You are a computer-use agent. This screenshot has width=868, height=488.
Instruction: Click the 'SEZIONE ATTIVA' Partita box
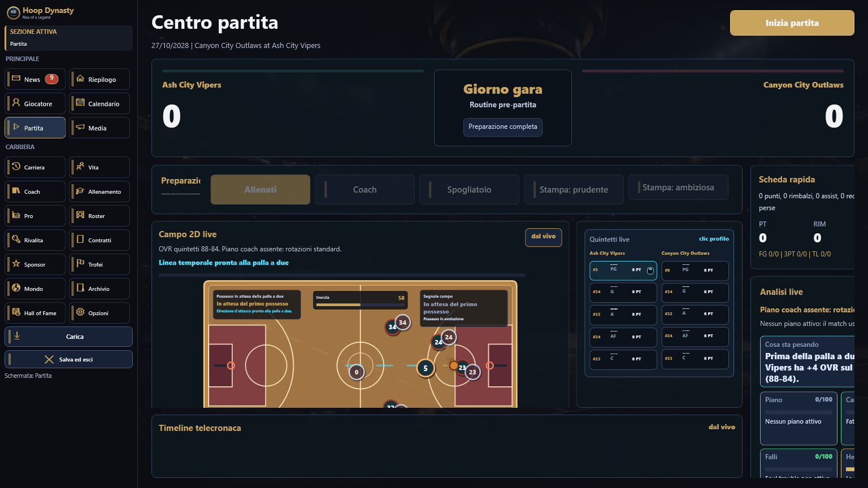pos(69,38)
